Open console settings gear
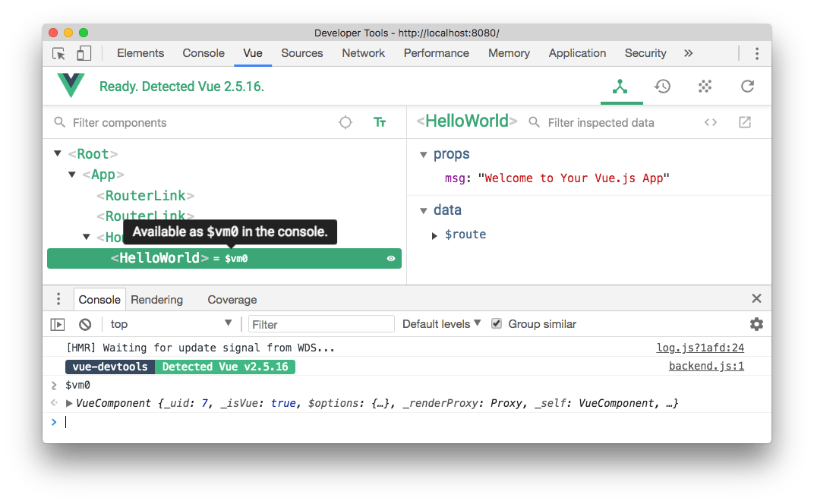 click(x=756, y=324)
